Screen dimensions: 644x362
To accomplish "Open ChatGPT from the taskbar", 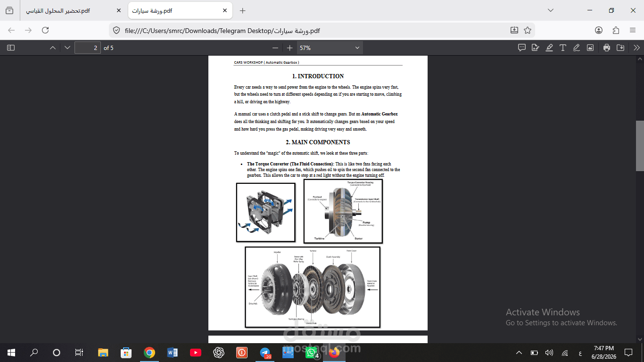I will coord(218,353).
